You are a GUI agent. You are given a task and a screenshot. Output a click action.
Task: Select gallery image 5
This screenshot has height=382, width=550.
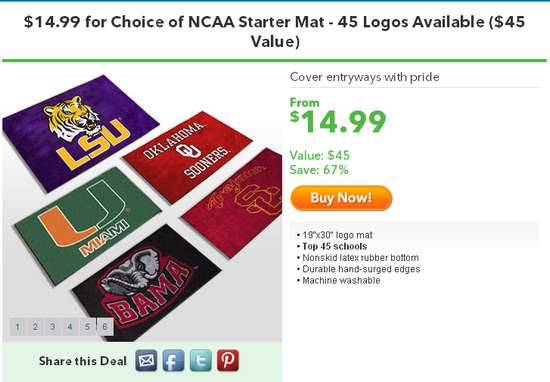pyautogui.click(x=87, y=327)
